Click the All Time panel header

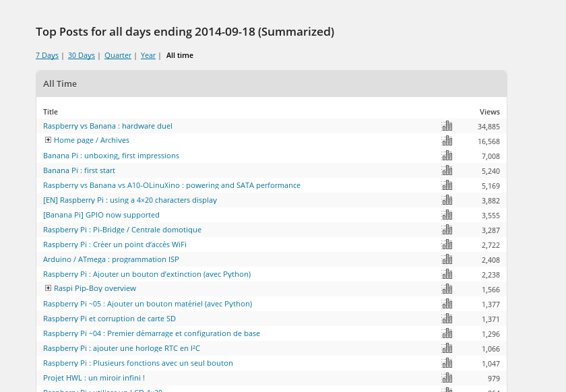click(x=271, y=84)
